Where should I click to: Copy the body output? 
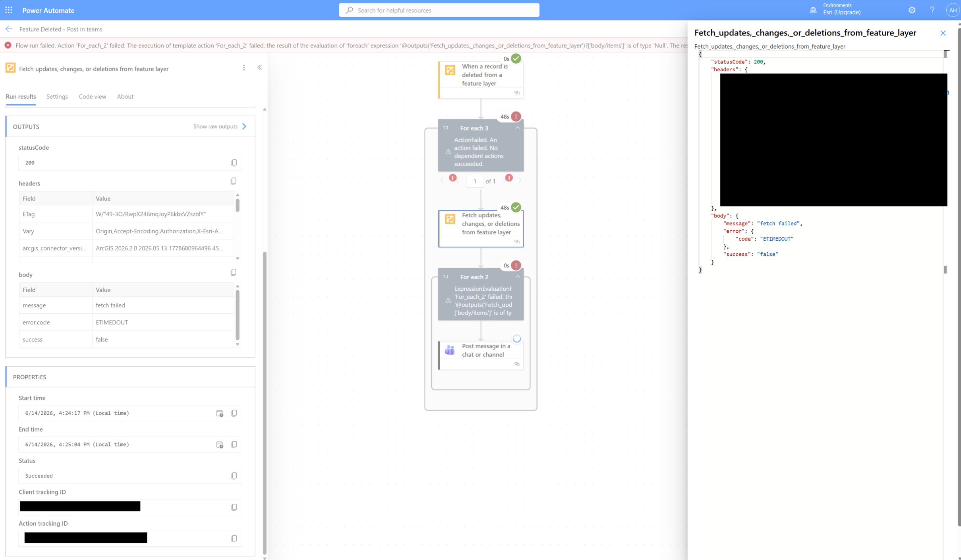233,272
